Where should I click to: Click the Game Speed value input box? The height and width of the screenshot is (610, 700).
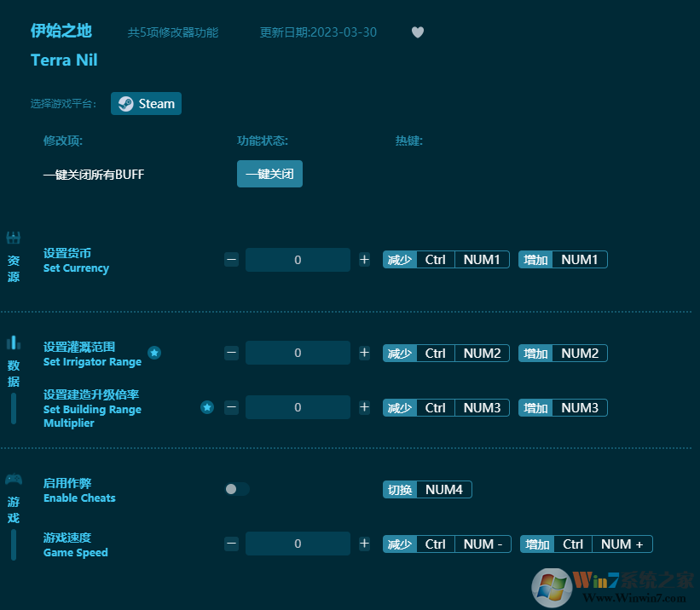(298, 543)
